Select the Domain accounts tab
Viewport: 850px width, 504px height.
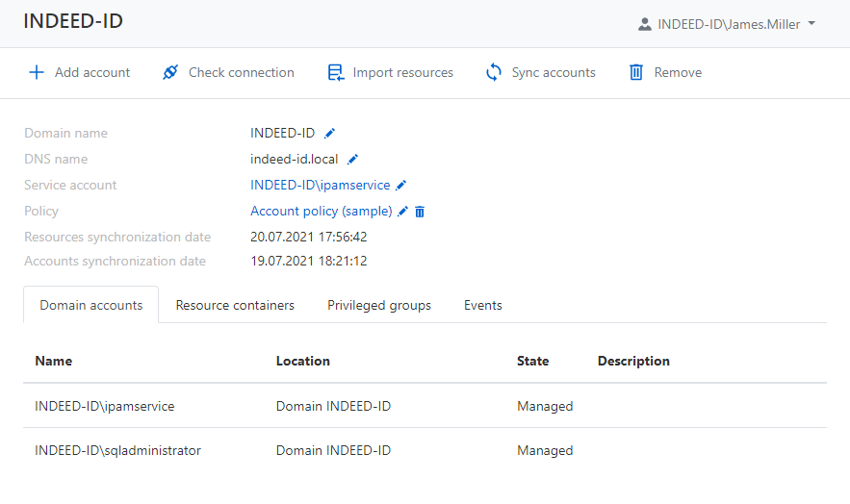[x=91, y=305]
